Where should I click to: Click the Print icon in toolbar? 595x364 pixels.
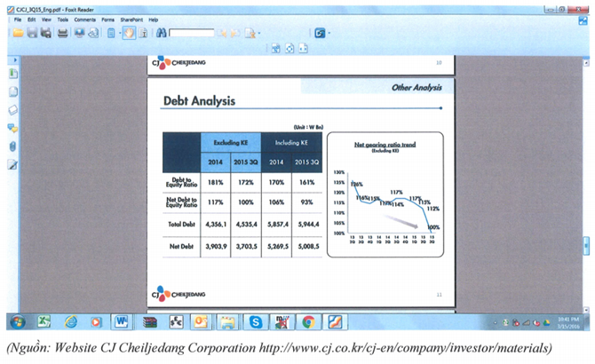(63, 33)
